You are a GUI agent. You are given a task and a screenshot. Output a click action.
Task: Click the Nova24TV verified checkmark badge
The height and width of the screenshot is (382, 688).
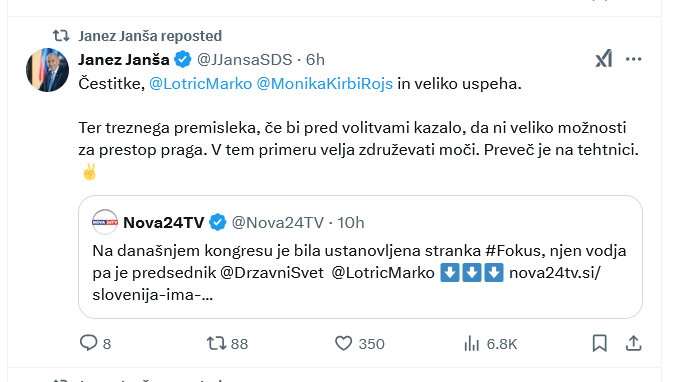217,222
